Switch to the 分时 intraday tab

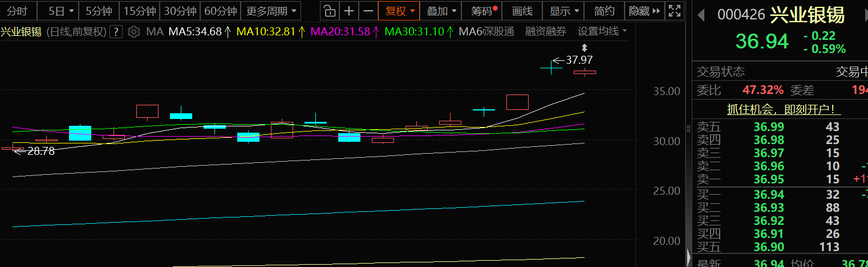coord(18,11)
